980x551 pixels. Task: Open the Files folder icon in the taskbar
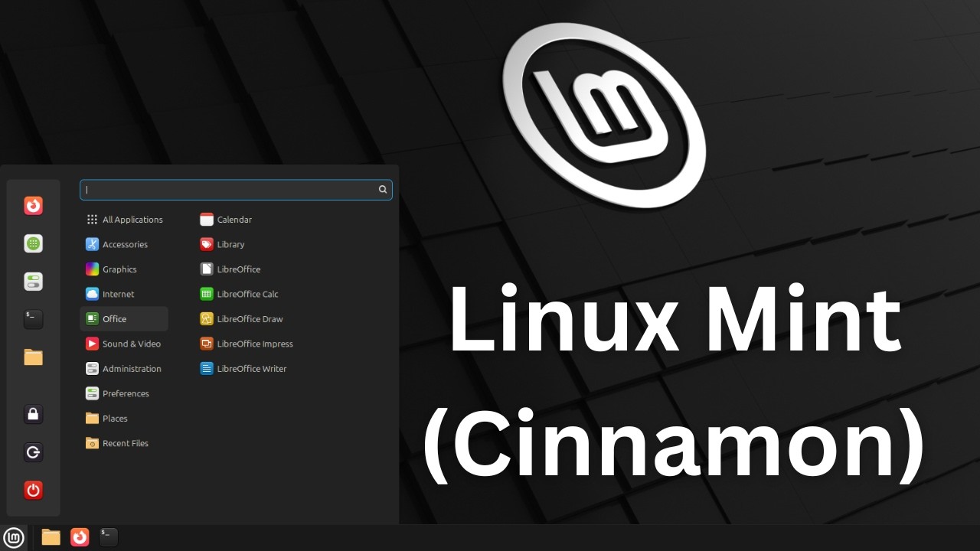[x=51, y=537]
